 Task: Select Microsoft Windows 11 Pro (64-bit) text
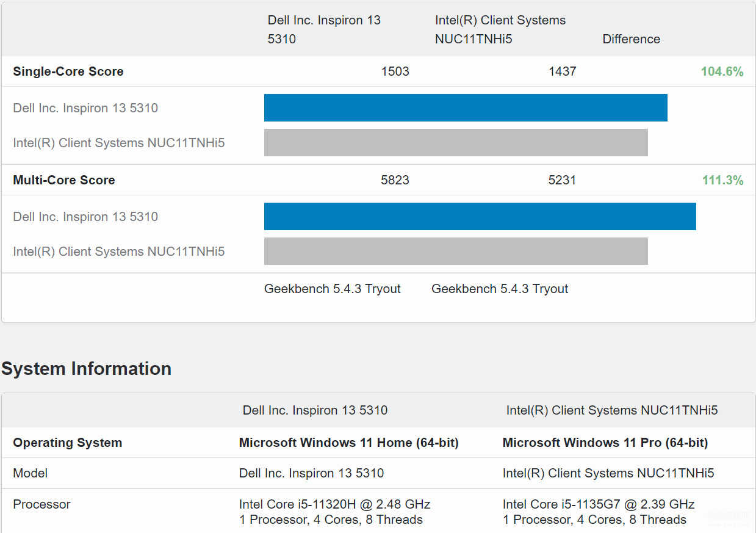(605, 443)
